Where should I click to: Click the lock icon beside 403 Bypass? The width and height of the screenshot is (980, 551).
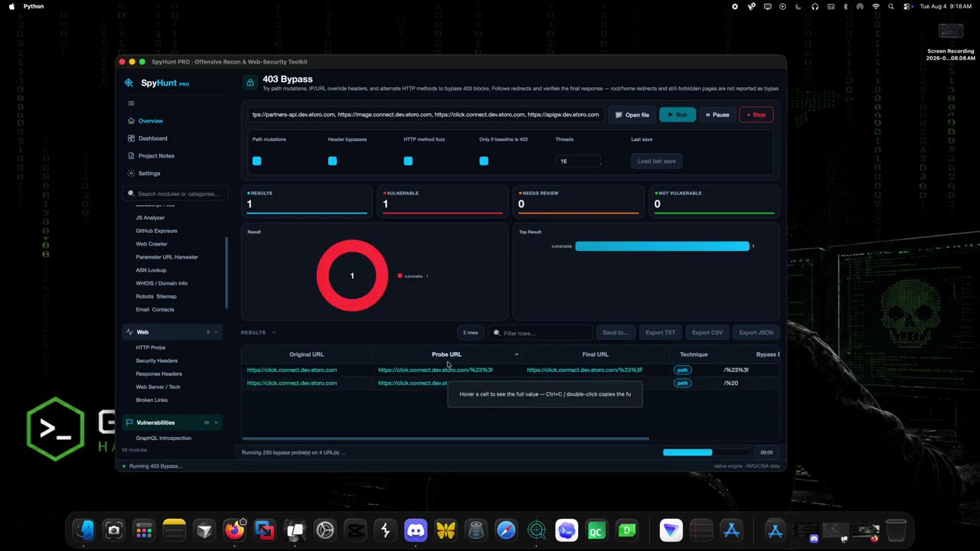(x=250, y=83)
